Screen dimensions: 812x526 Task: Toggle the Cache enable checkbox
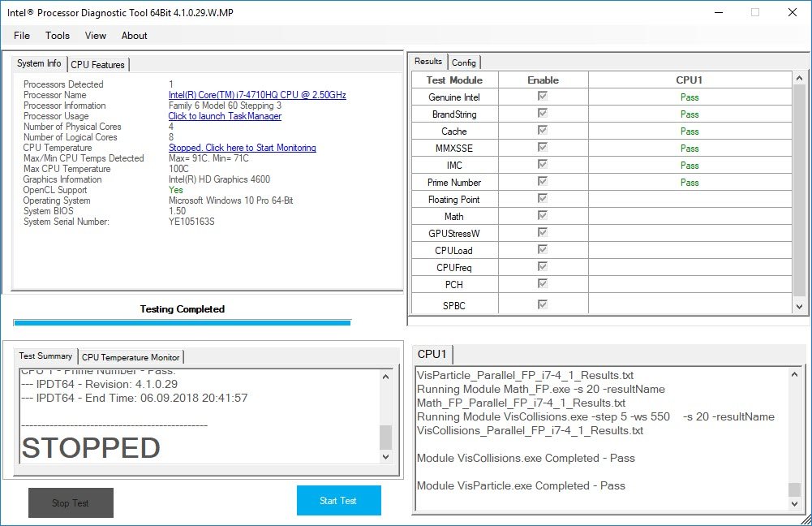[x=543, y=130]
